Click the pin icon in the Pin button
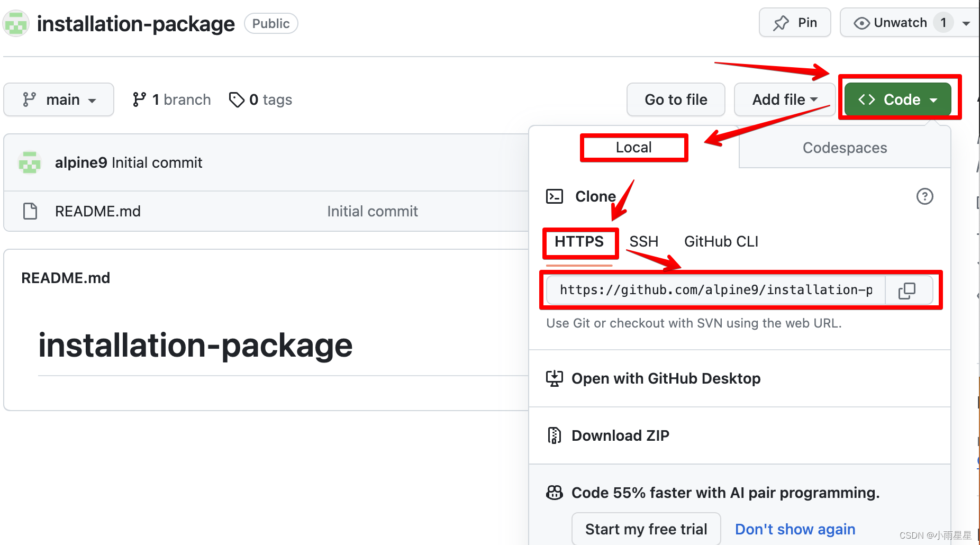 pos(781,23)
